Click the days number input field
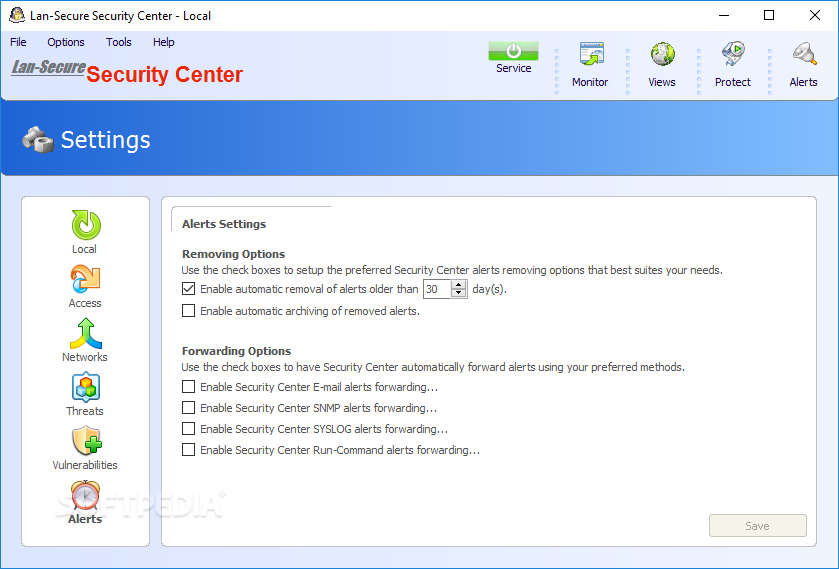839x569 pixels. coord(438,289)
